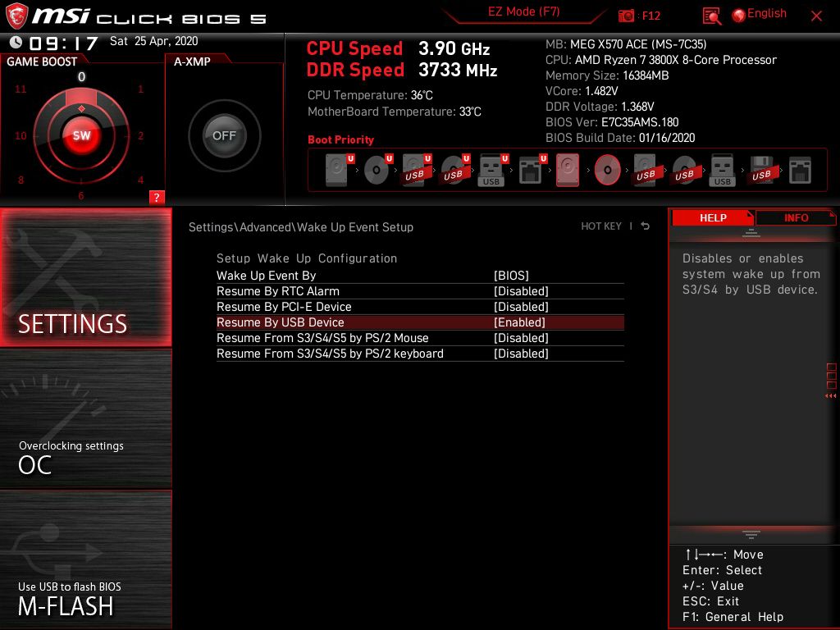
Task: Click the F12 screenshot camera icon
Action: (626, 16)
